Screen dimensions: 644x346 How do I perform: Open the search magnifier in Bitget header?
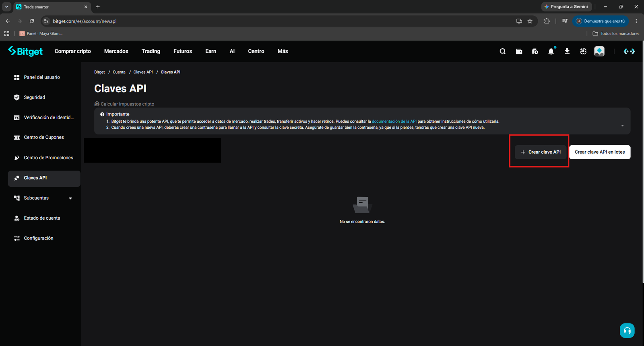(502, 51)
